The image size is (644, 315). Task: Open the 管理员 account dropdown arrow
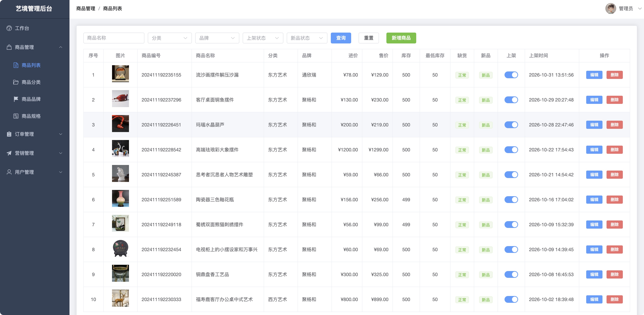pos(640,8)
